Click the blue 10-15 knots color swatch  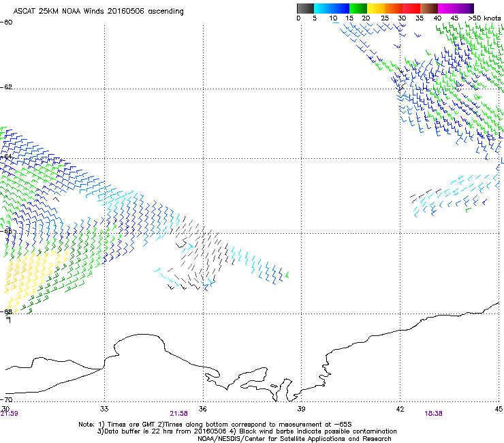point(341,8)
